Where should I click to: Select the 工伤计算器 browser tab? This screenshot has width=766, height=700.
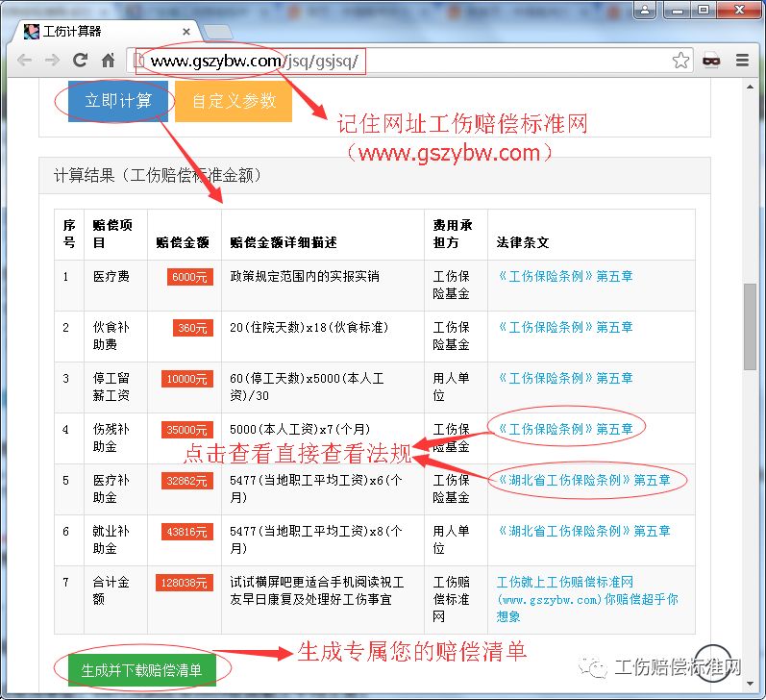(x=105, y=32)
